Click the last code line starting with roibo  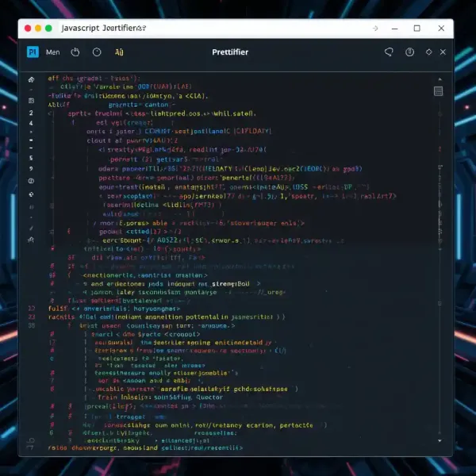pos(145,447)
